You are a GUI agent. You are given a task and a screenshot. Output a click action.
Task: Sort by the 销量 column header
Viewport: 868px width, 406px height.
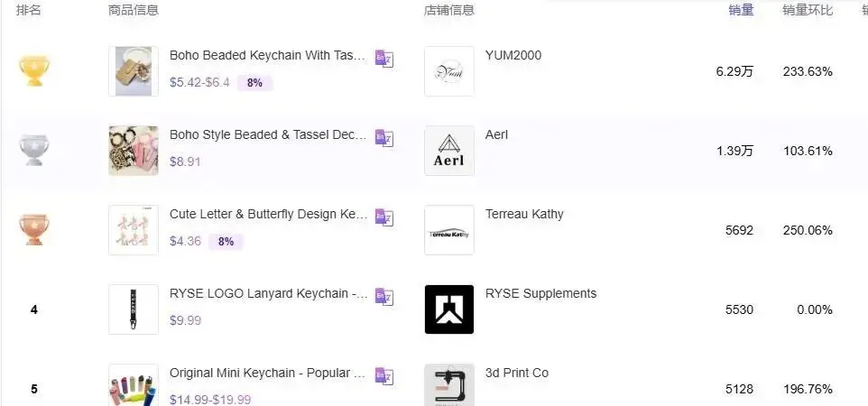(741, 11)
